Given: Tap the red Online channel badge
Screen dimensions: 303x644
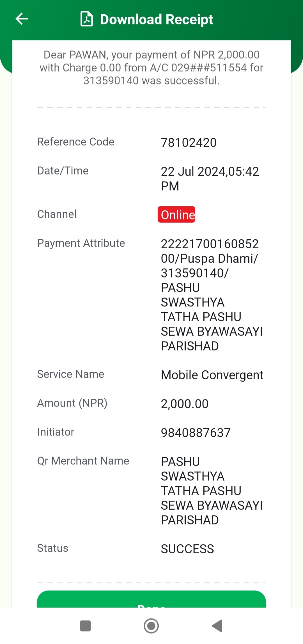Looking at the screenshot, I should click(x=176, y=215).
